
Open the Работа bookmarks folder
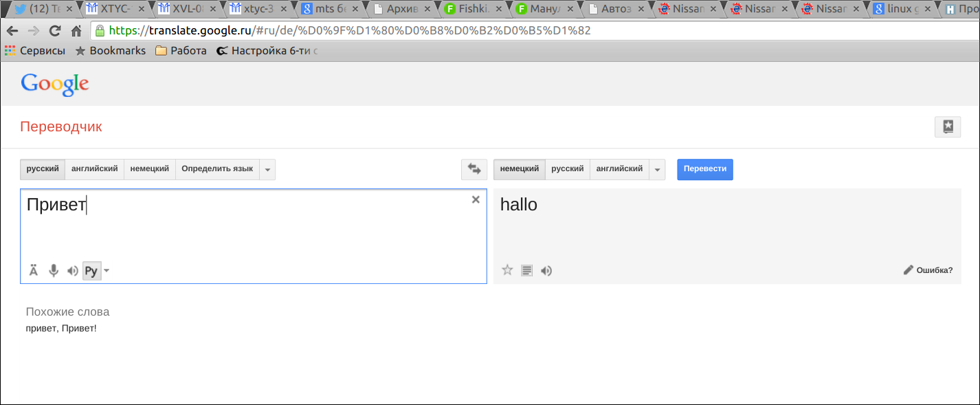click(181, 50)
